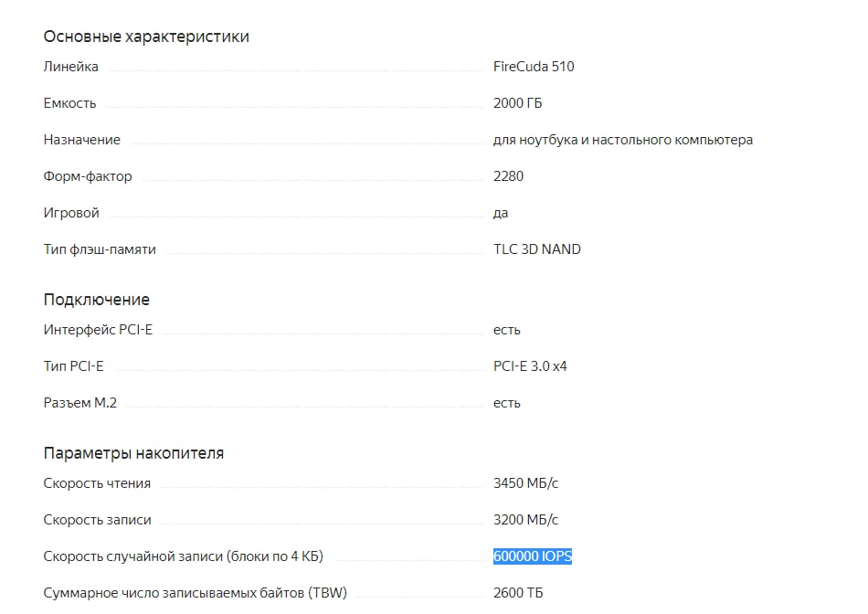Click the highlighted 600000 IOPS value

(x=533, y=556)
